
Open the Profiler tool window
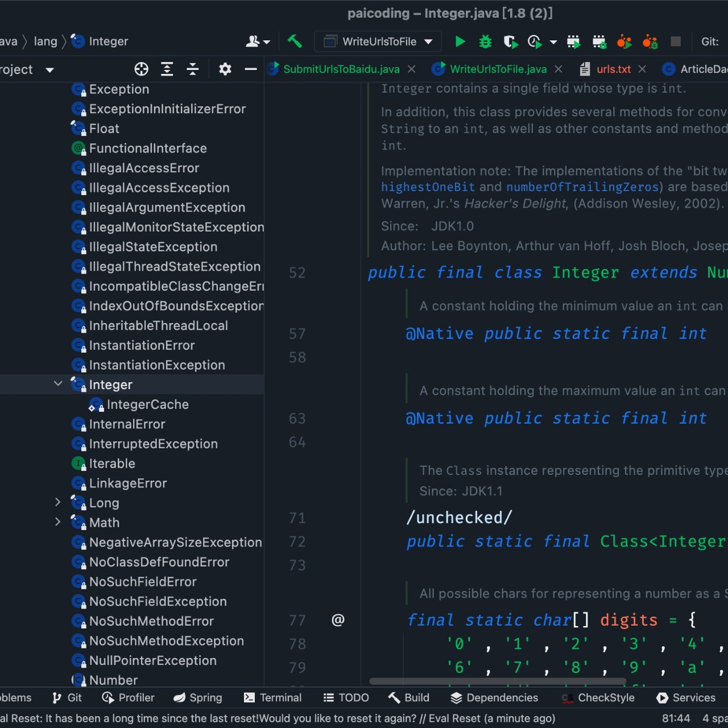(128, 698)
